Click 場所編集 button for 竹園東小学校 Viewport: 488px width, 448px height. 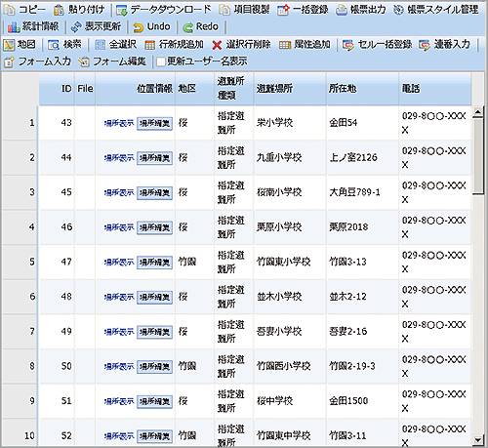click(154, 263)
